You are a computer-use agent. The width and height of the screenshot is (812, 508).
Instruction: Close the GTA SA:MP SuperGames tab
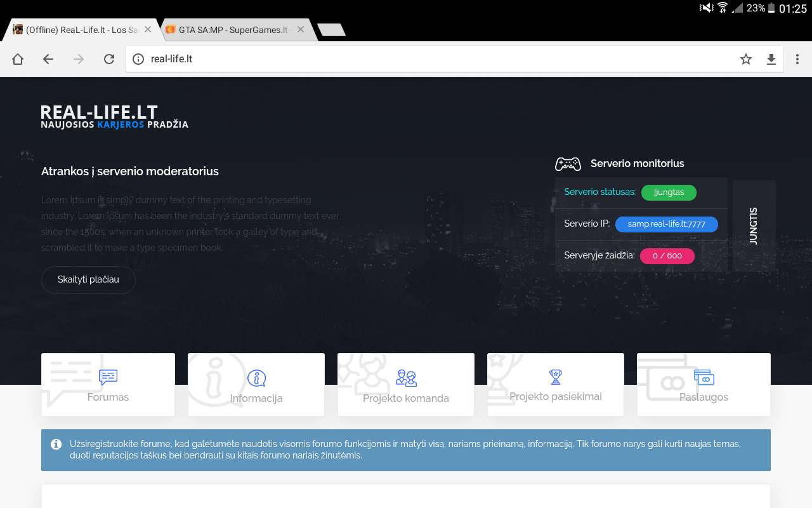(x=301, y=30)
